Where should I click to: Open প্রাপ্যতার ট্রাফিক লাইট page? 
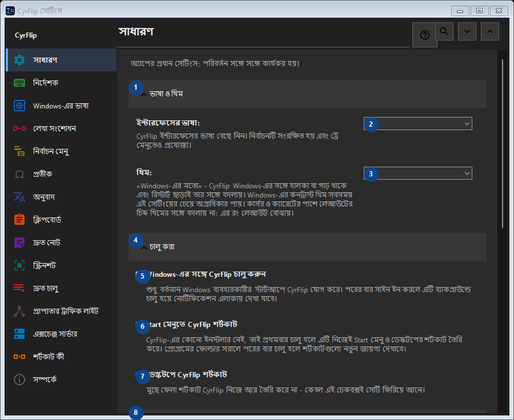tap(61, 311)
